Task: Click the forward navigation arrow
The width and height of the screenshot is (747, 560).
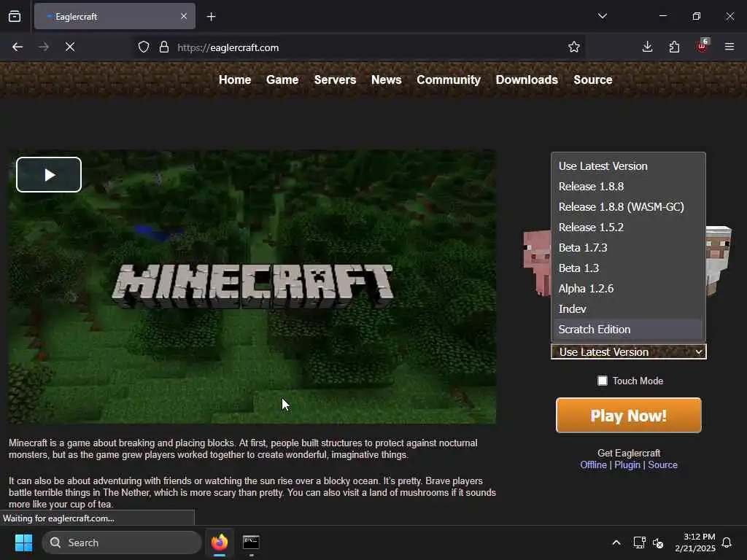Action: [x=43, y=47]
